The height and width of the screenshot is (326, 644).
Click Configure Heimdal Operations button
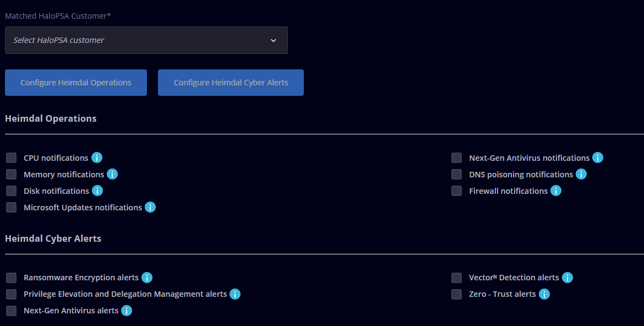[x=76, y=83]
